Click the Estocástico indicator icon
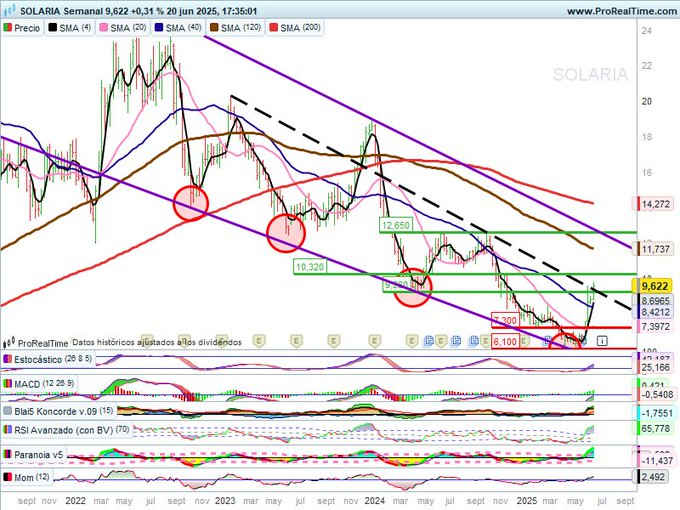Screen dimensions: 680x510 [7, 360]
